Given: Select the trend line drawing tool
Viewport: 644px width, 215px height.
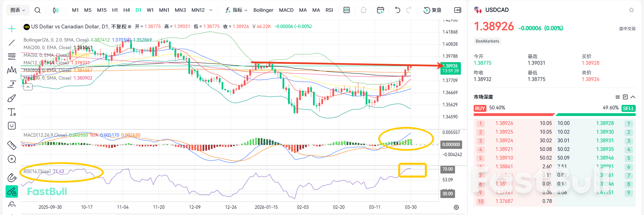Looking at the screenshot, I should tap(12, 43).
